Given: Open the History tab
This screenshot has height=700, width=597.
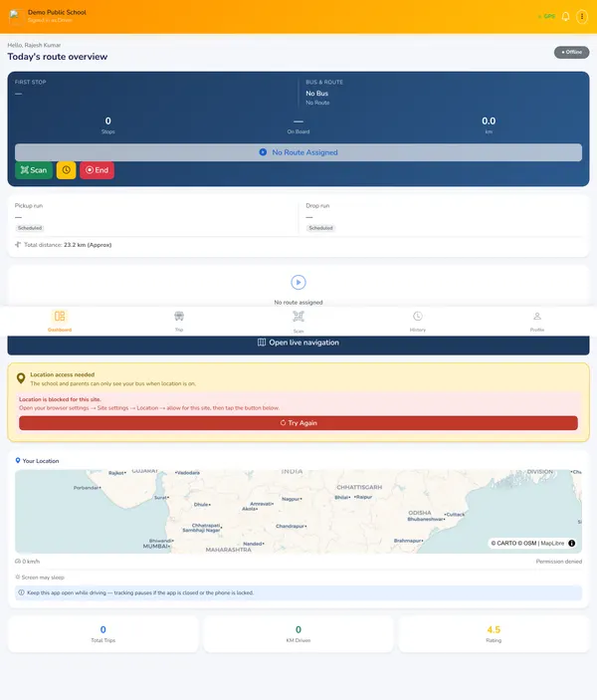Looking at the screenshot, I should [x=418, y=321].
